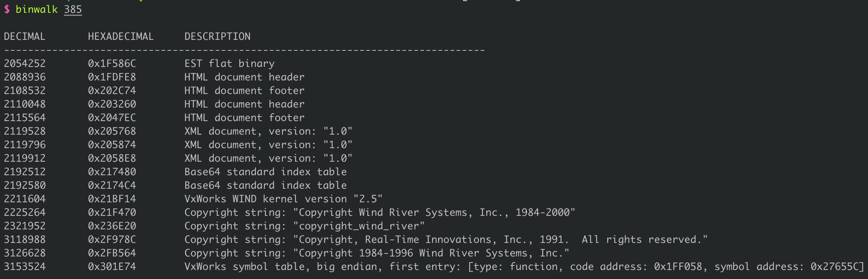
Task: Click the hex offset 0x2FB564
Action: [112, 253]
